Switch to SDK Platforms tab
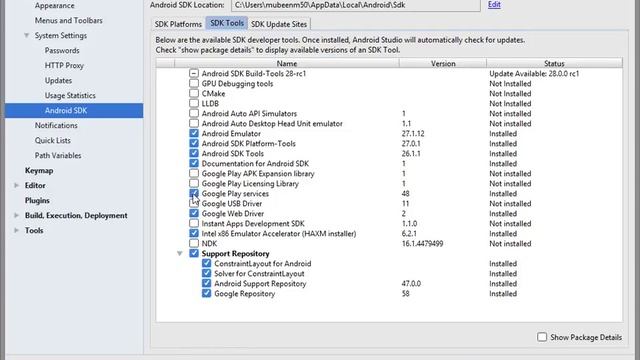Viewport: 640px width, 360px height. tap(178, 24)
